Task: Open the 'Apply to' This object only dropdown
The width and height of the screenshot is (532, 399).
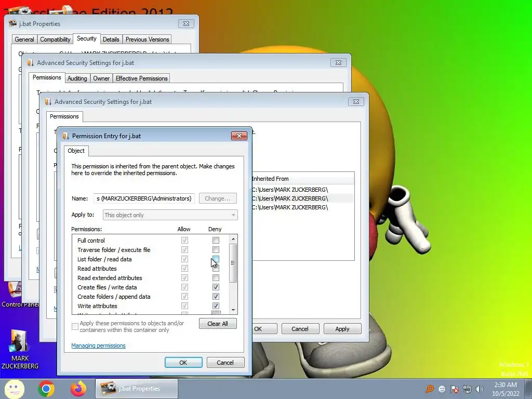Action: [x=170, y=215]
